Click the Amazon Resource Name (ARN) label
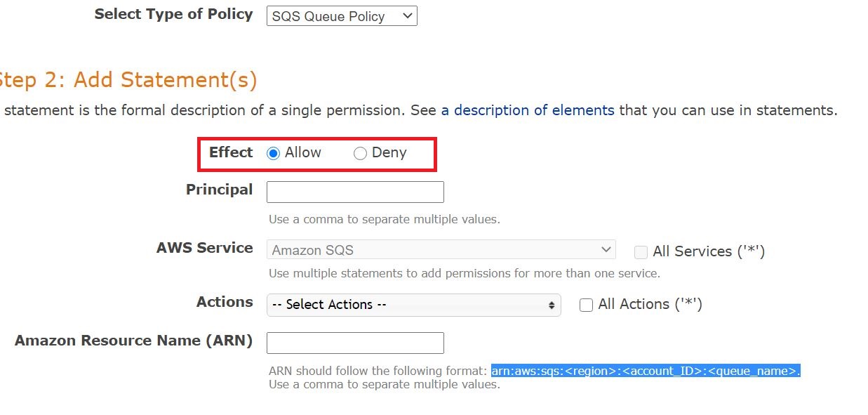The image size is (868, 415). (x=133, y=341)
